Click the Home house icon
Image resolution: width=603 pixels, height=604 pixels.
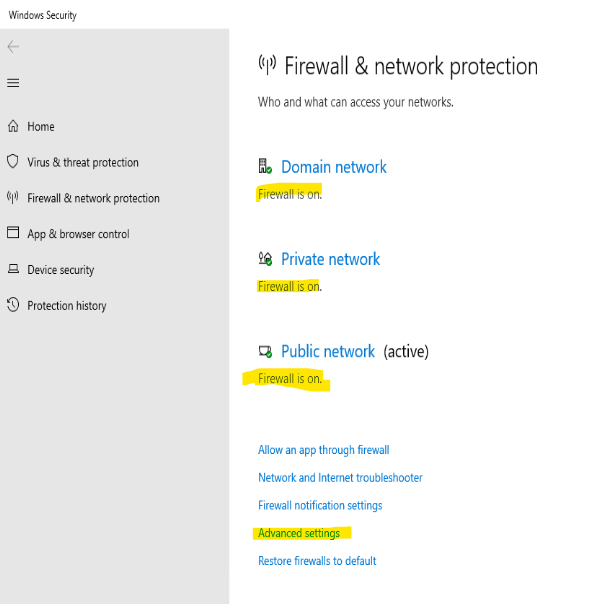(x=13, y=126)
